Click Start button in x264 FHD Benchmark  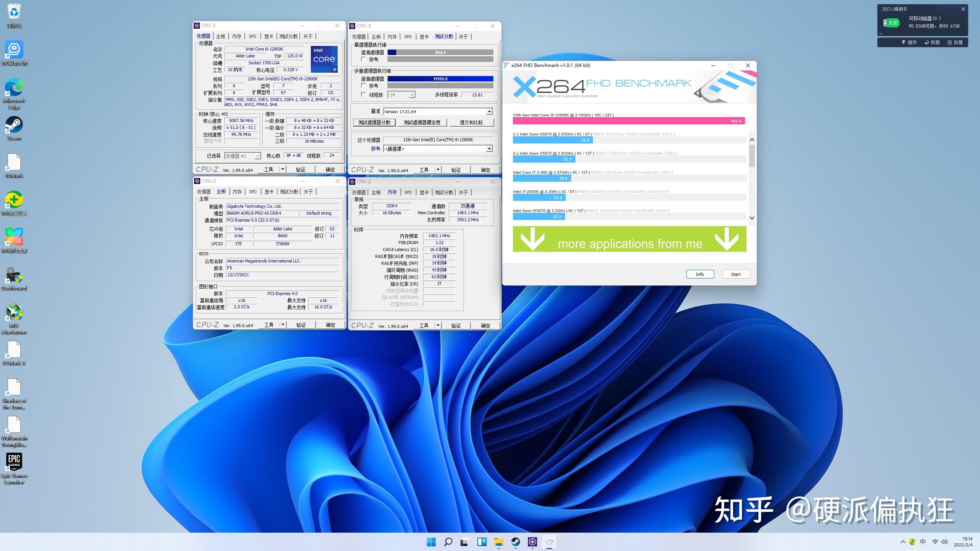[x=735, y=274]
